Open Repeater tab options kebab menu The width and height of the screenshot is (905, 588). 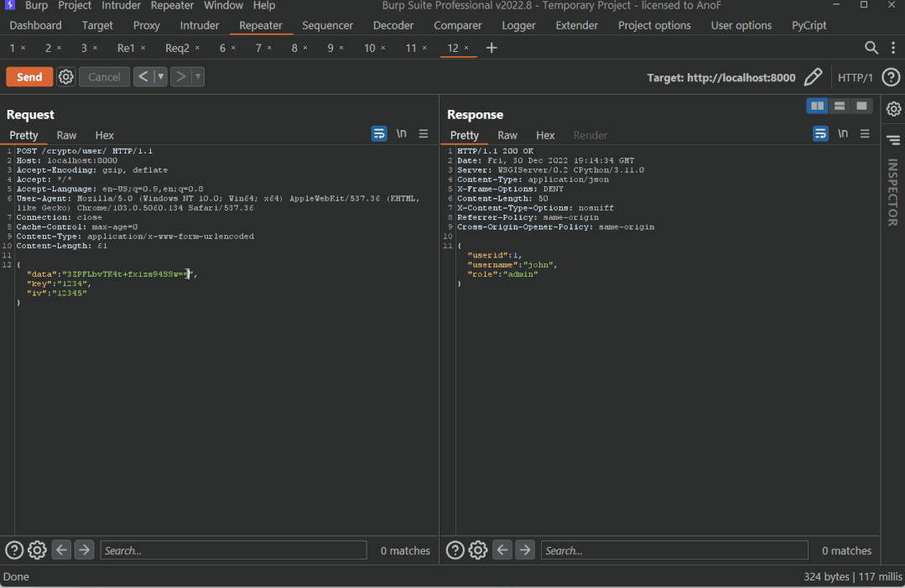click(893, 48)
